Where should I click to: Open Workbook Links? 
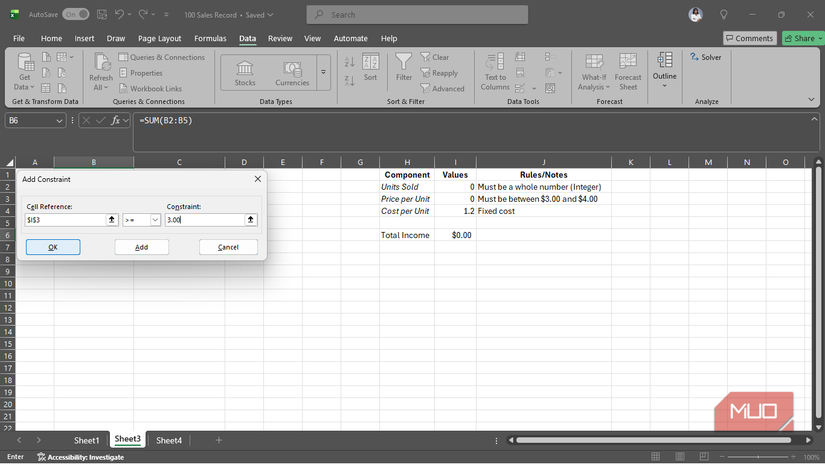(x=150, y=88)
